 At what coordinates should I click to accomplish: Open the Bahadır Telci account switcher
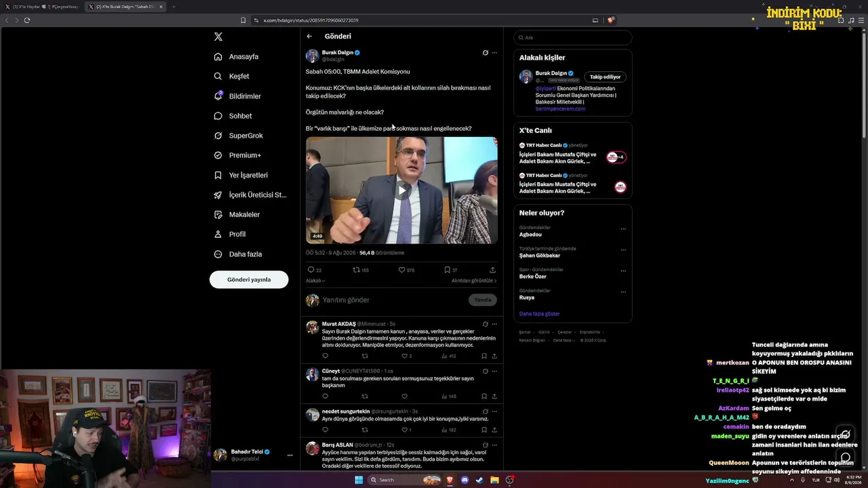click(x=252, y=455)
